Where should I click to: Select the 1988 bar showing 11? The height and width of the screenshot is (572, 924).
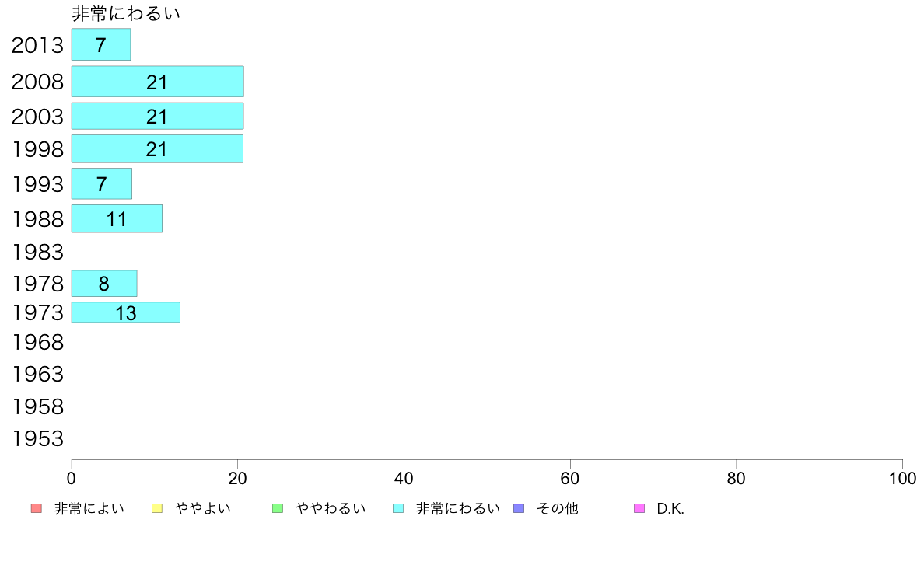pyautogui.click(x=117, y=218)
